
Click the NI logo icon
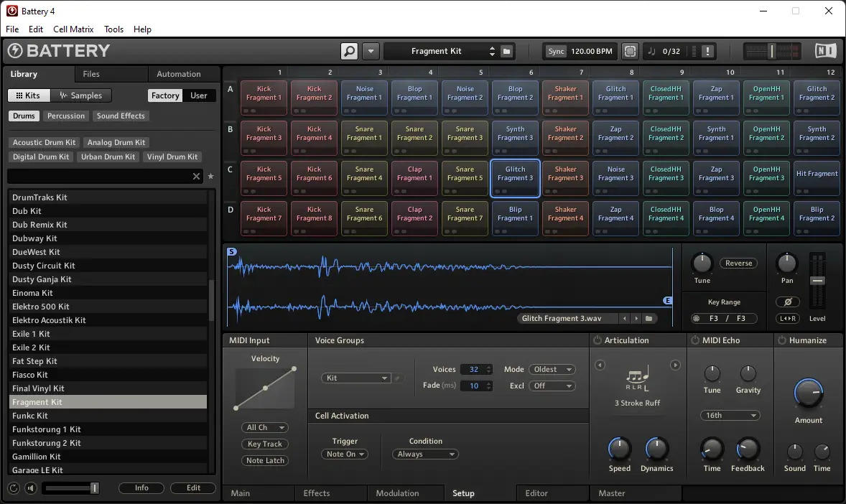(825, 51)
